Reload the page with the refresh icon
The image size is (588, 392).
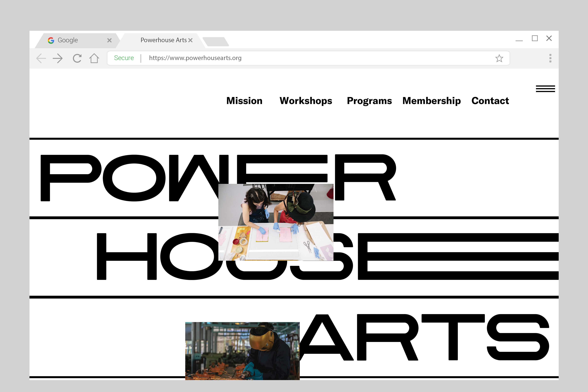(77, 58)
